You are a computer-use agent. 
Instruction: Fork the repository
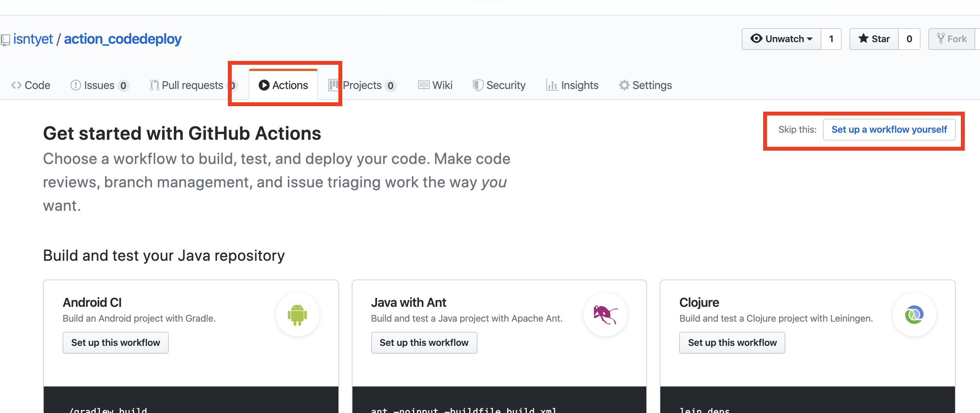952,39
